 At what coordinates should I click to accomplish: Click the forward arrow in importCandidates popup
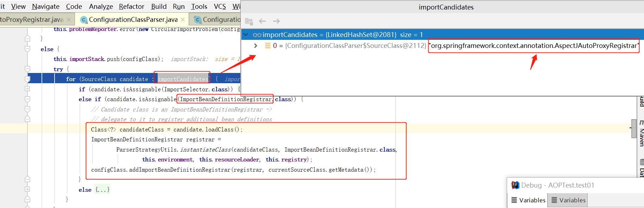(277, 21)
